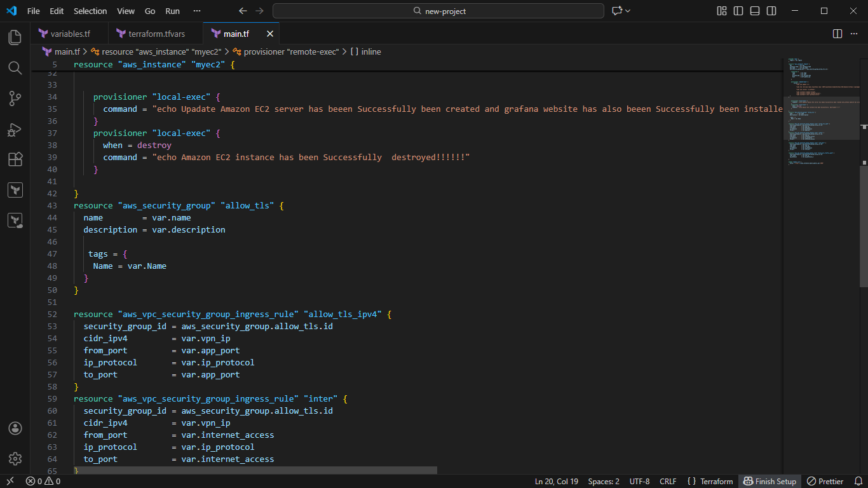Open the Search view in the sidebar

[x=15, y=68]
